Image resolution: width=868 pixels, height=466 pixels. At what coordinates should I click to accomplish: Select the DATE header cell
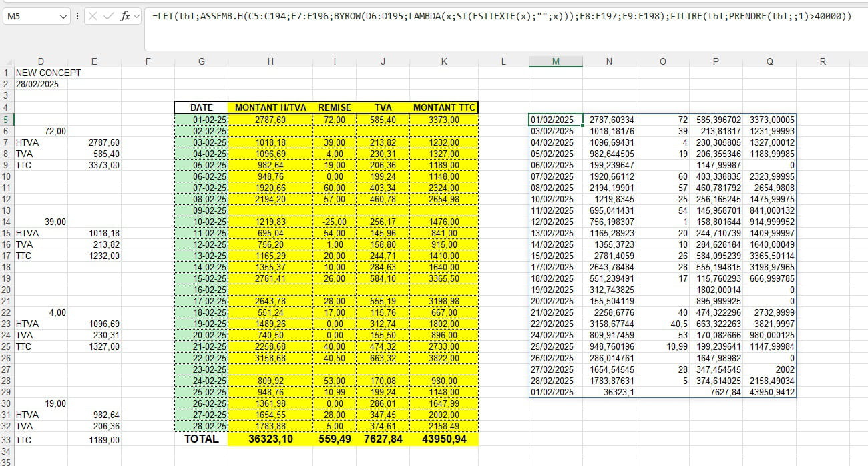tap(201, 107)
